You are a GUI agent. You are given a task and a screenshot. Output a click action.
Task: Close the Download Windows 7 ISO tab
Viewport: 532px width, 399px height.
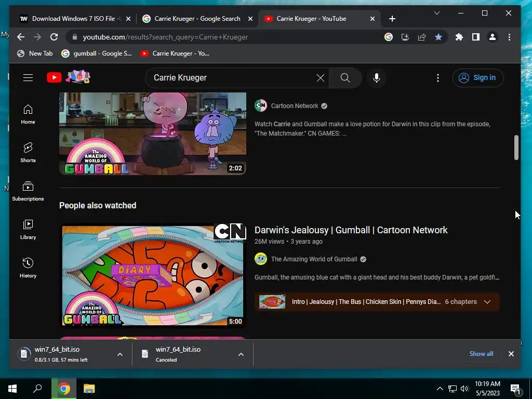tap(128, 19)
